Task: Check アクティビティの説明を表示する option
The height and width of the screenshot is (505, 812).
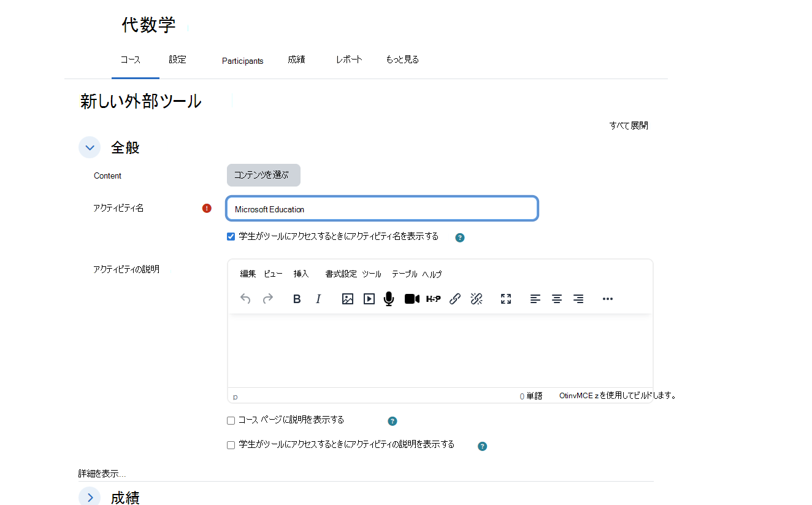Action: point(231,445)
